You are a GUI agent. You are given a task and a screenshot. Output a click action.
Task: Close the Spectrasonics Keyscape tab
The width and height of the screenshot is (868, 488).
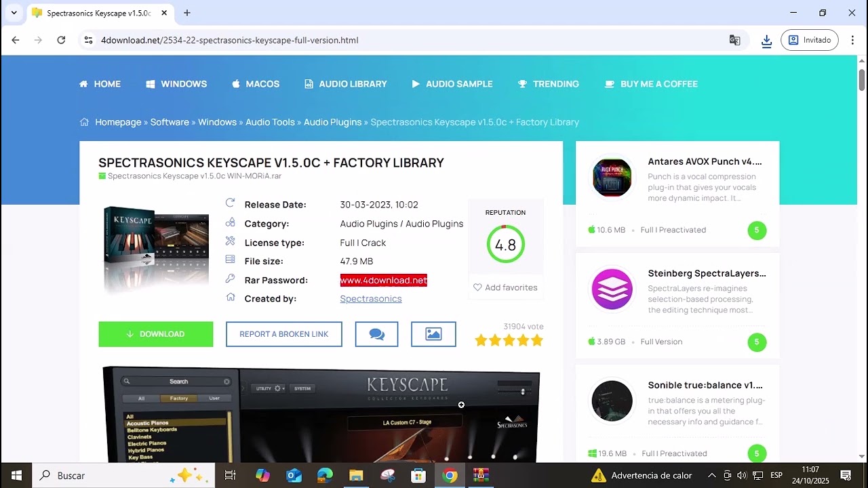point(165,13)
